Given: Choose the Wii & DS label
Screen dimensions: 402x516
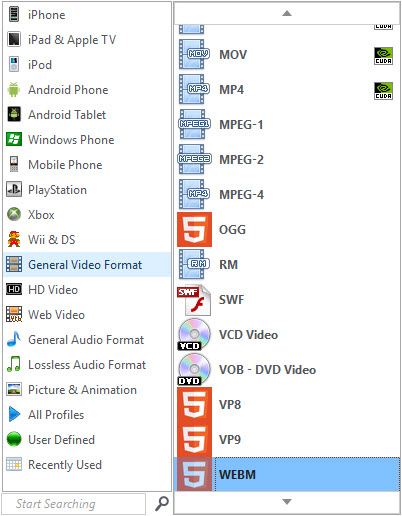Looking at the screenshot, I should coord(52,240).
